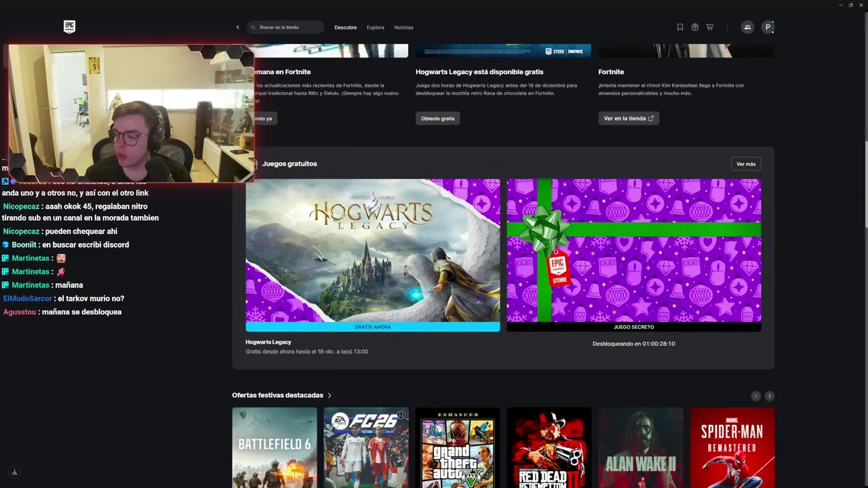Open the wishlist bookmark icon
This screenshot has height=488, width=868.
680,27
